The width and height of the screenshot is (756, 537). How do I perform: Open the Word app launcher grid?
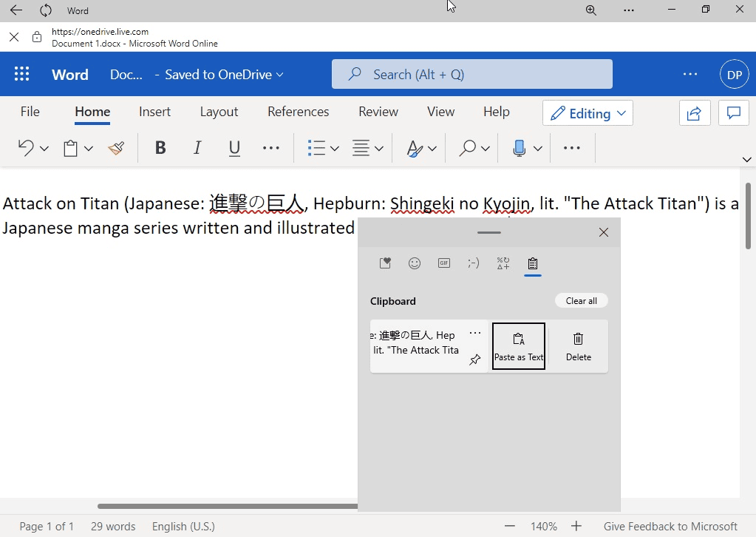click(22, 74)
